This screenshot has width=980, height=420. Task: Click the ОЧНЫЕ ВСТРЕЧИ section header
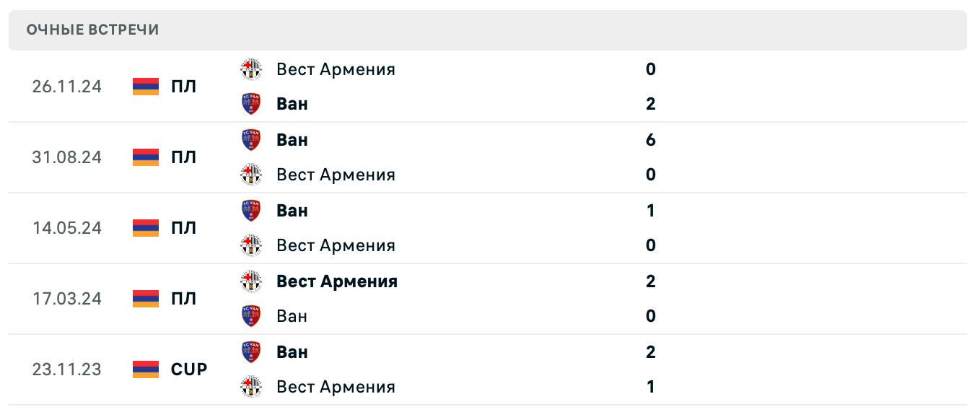pyautogui.click(x=92, y=30)
